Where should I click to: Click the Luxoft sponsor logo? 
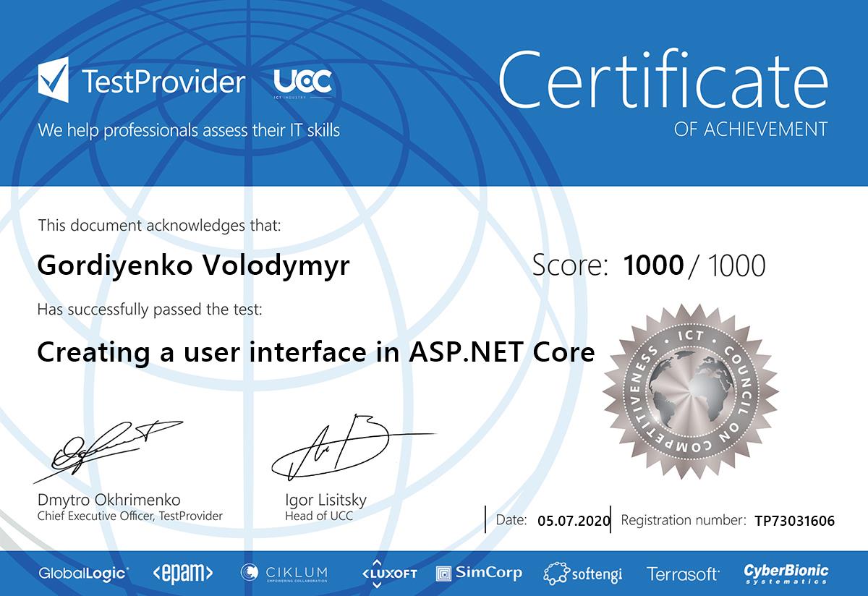tap(390, 573)
